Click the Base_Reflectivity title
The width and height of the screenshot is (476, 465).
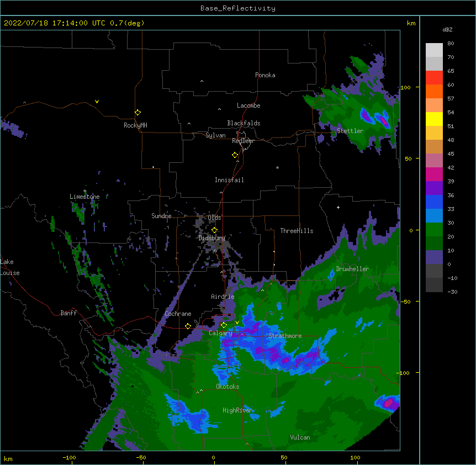[238, 8]
